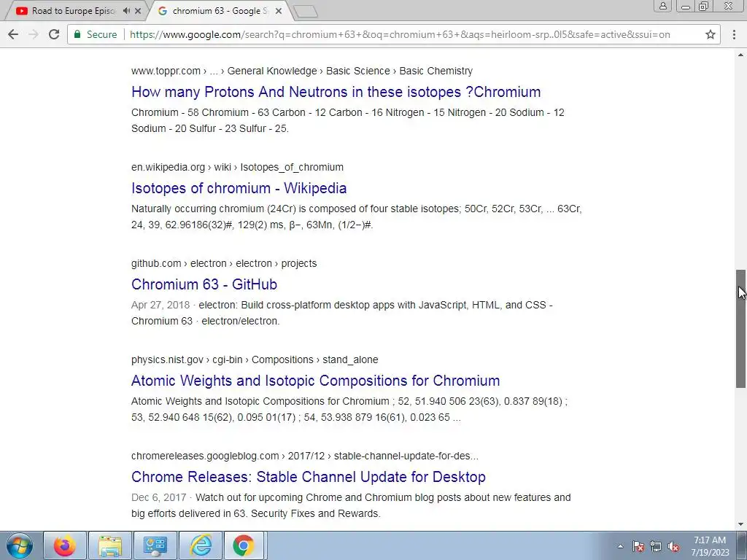Click the muted volume speaker tray icon
The image size is (747, 560).
[x=673, y=546]
